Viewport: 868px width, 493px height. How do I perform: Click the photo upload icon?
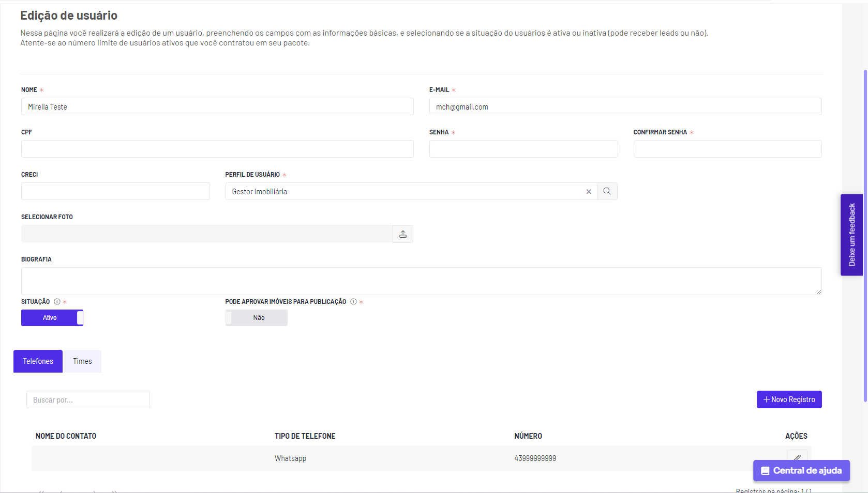tap(403, 234)
